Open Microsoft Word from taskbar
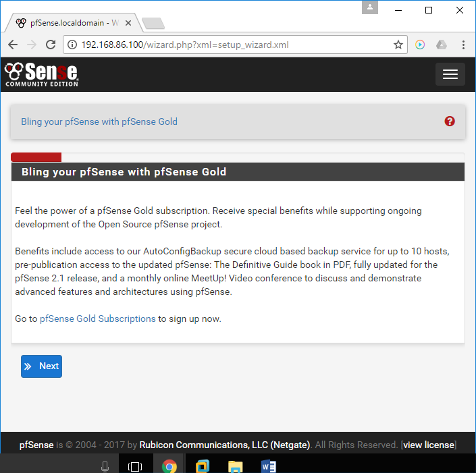The image size is (476, 473). pyautogui.click(x=268, y=467)
